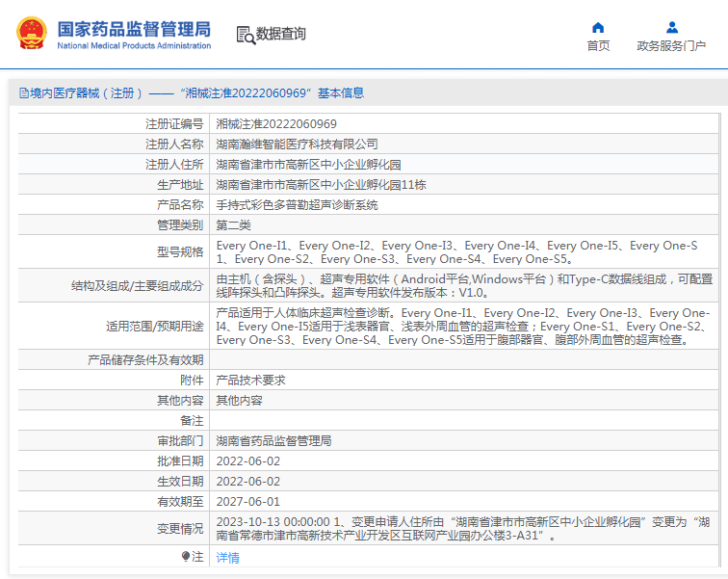
Task: Click the 其他内容 value cell
Action: [x=240, y=401]
